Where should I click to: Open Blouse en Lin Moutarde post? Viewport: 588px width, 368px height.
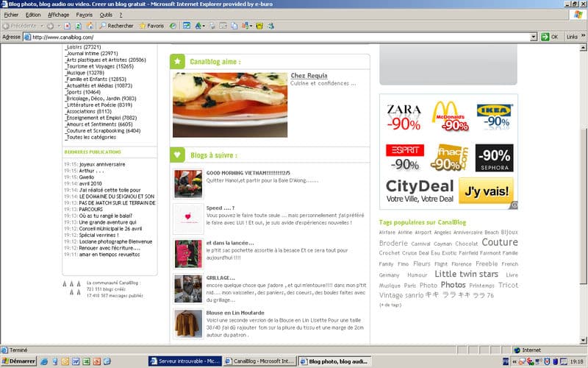point(235,312)
